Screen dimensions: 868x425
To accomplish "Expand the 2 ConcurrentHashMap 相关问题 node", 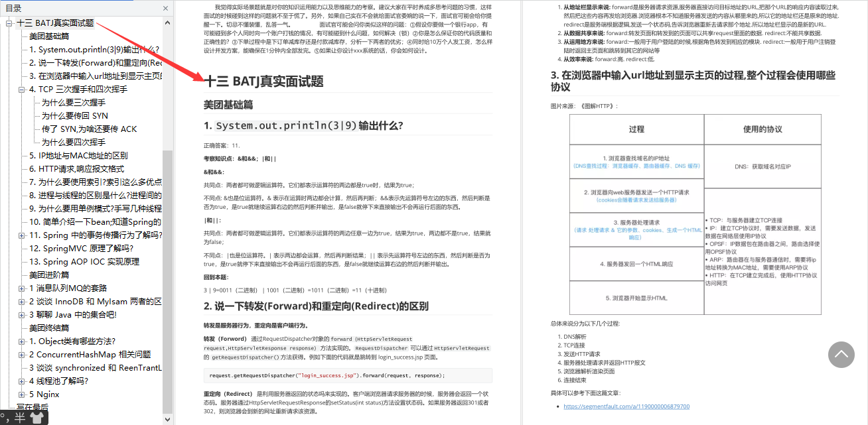I will click(x=22, y=355).
